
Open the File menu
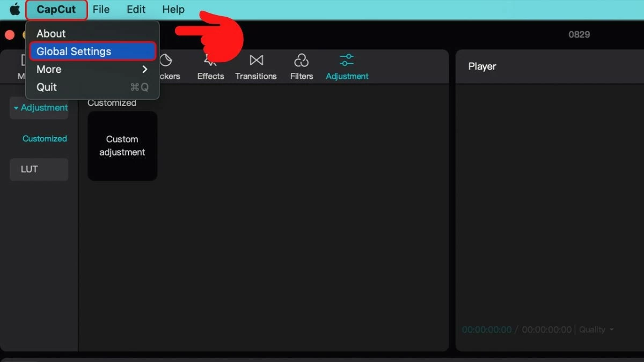101,10
